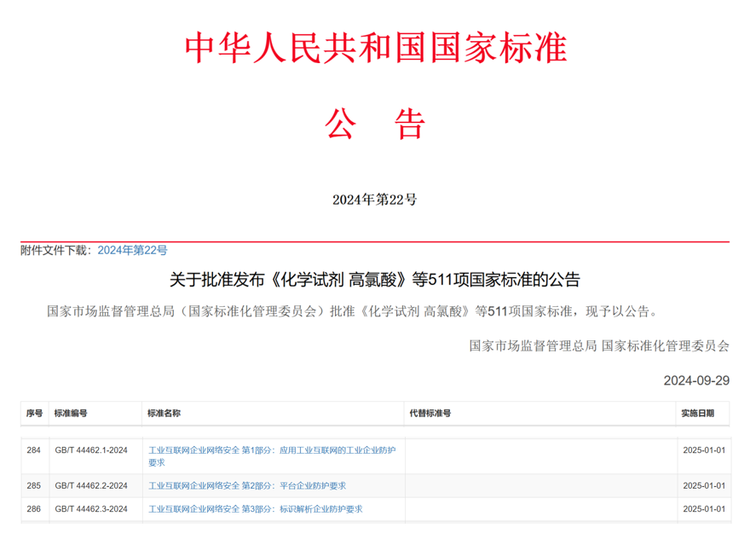
Task: Click row number 285
Action: click(x=34, y=486)
